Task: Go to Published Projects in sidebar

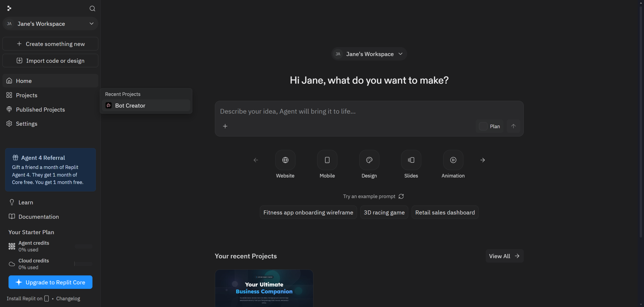Action: (x=40, y=110)
